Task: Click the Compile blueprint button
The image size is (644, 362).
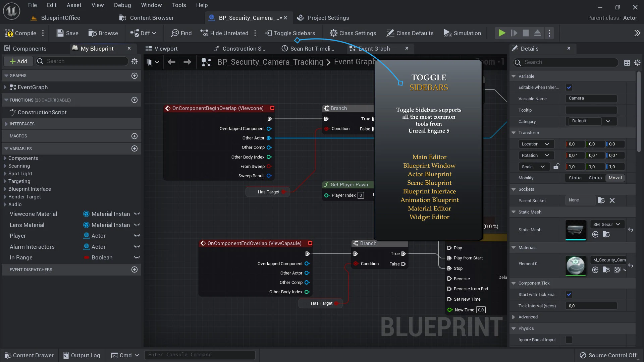Action: pyautogui.click(x=20, y=33)
